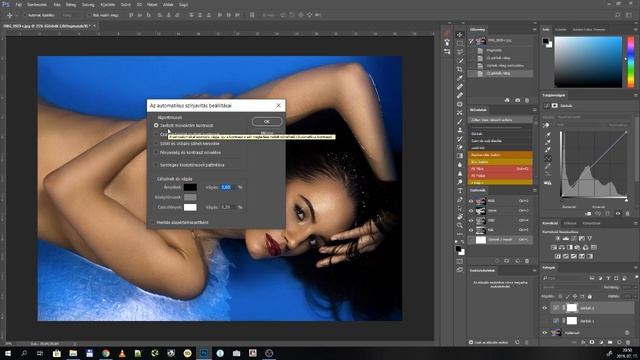Click the Properties panel delete adjustment trash icon
The height and width of the screenshot is (360, 640).
point(627,213)
